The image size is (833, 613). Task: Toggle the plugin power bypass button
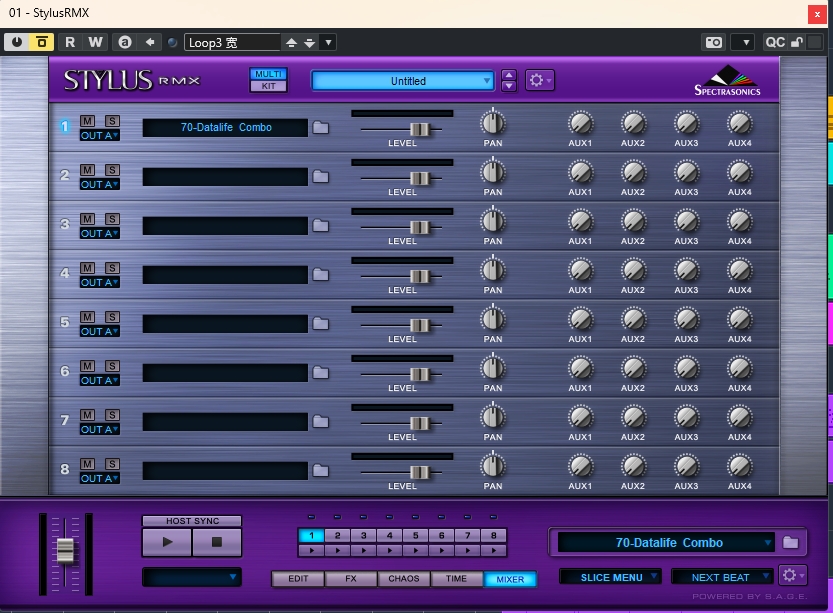[16, 42]
